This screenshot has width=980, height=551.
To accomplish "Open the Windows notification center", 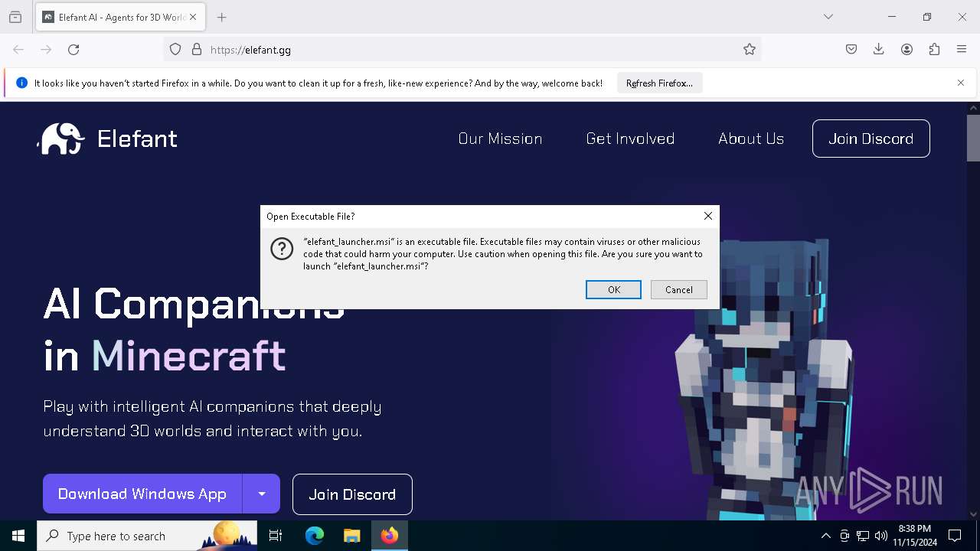I will [955, 536].
